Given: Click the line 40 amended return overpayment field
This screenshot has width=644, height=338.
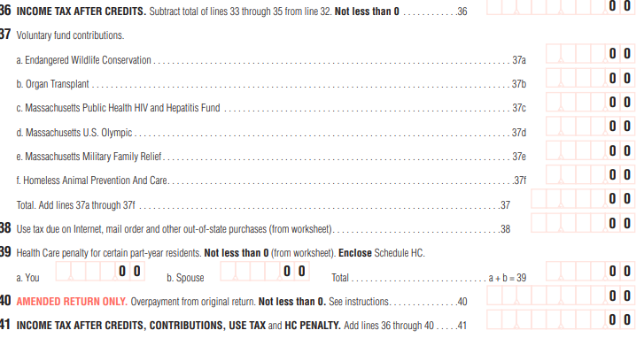Looking at the screenshot, I should point(561,296).
